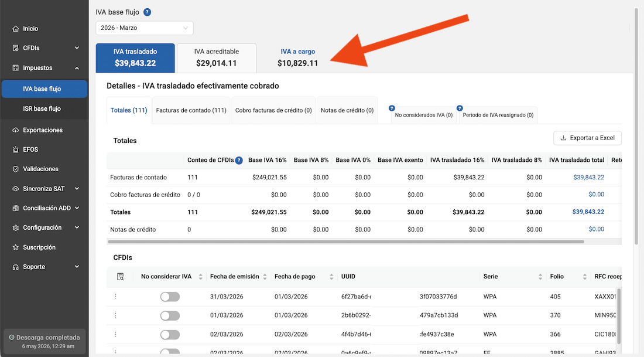Open row options for folio 405
This screenshot has height=357, width=644.
tap(115, 296)
